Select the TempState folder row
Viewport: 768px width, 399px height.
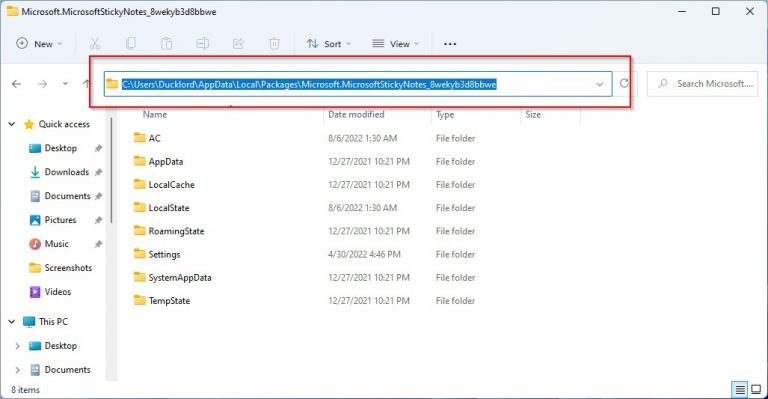[x=304, y=301]
